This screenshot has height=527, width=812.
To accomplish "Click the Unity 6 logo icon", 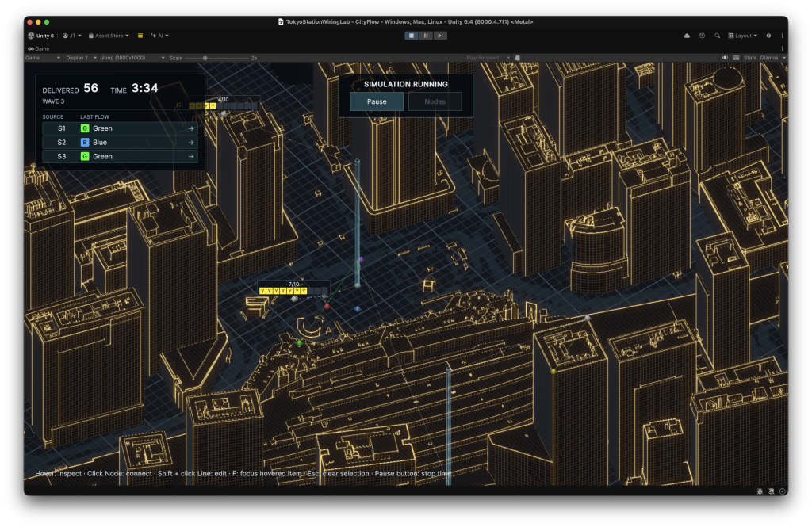I will click(31, 36).
